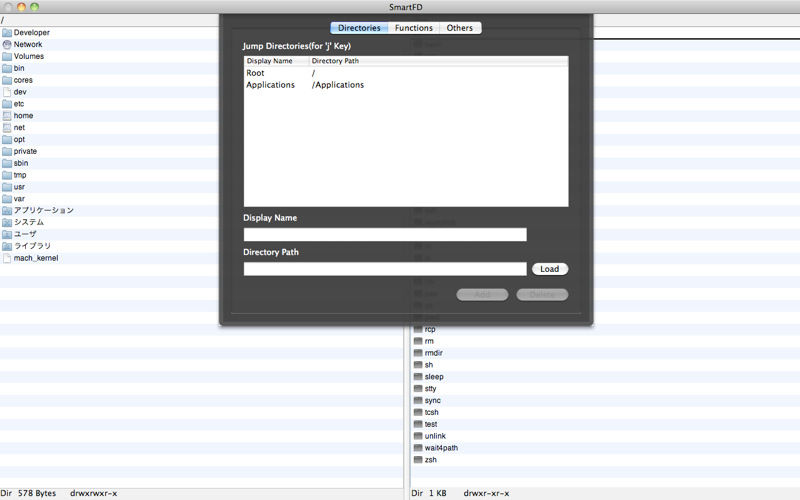Select the Applications jump directory row
The height and width of the screenshot is (500, 800).
coord(406,85)
